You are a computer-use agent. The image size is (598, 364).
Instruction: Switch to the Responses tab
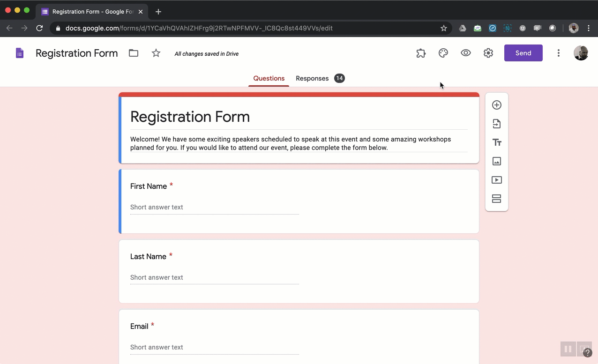point(312,78)
